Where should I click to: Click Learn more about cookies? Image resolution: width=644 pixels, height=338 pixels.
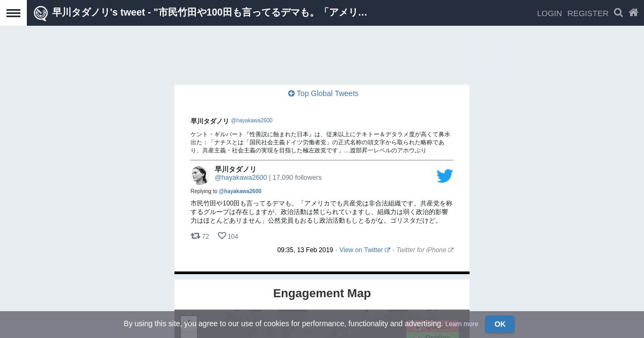pyautogui.click(x=462, y=324)
